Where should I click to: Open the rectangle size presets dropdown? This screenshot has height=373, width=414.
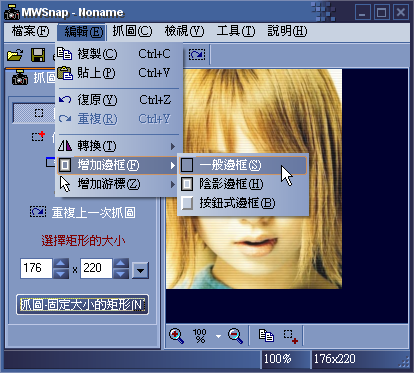(140, 270)
